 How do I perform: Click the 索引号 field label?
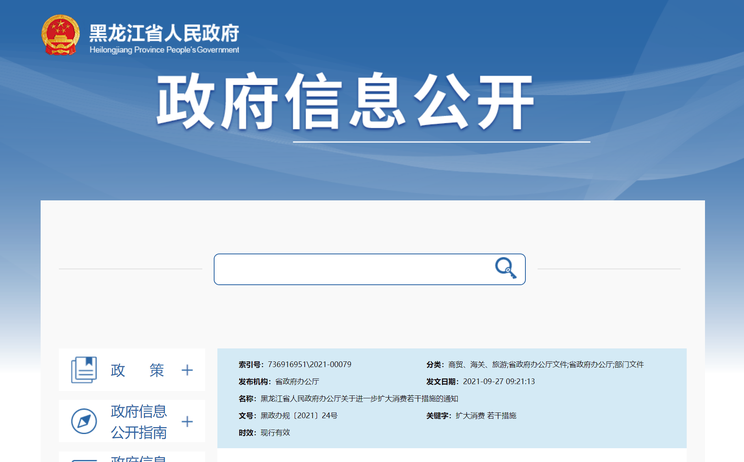tap(251, 364)
